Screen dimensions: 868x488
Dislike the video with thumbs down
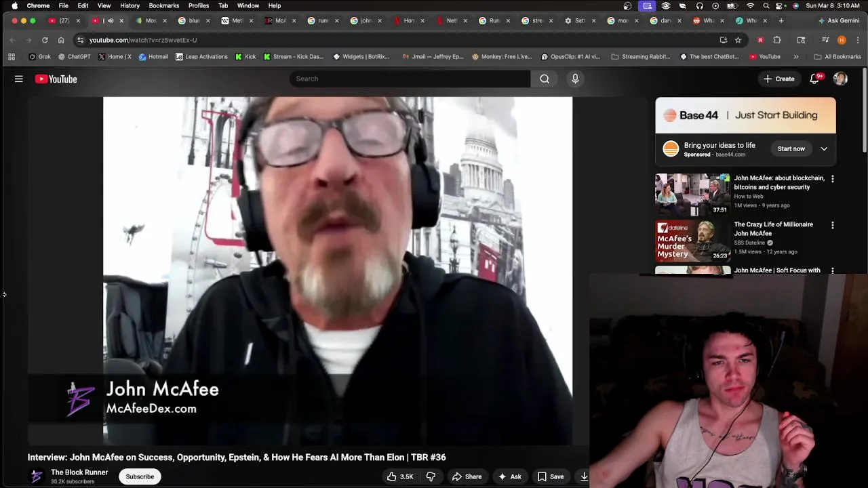click(x=431, y=476)
